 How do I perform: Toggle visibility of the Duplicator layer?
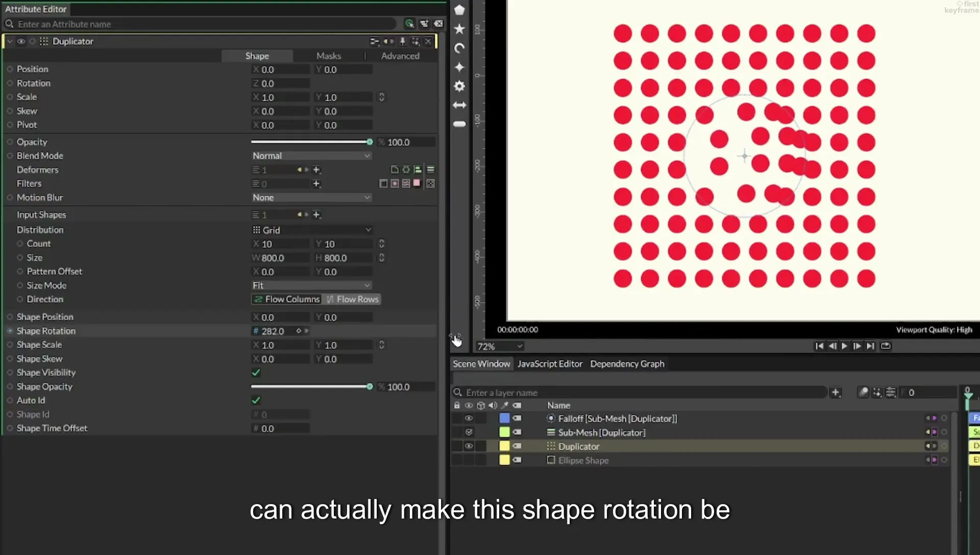469,446
